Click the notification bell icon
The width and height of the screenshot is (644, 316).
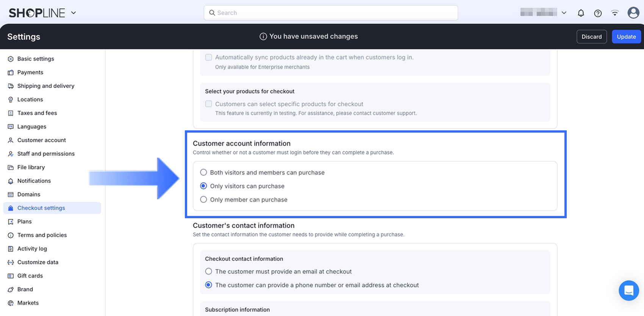(x=581, y=13)
